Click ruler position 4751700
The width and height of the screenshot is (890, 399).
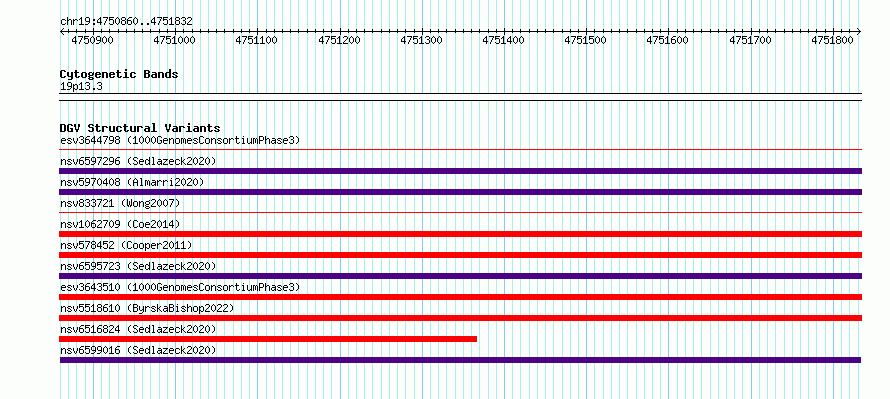tap(750, 40)
